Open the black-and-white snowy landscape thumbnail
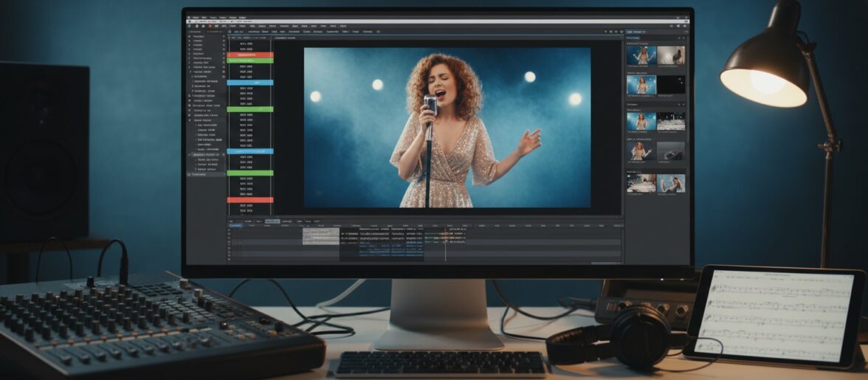Image resolution: width=868 pixels, height=380 pixels. (671, 122)
